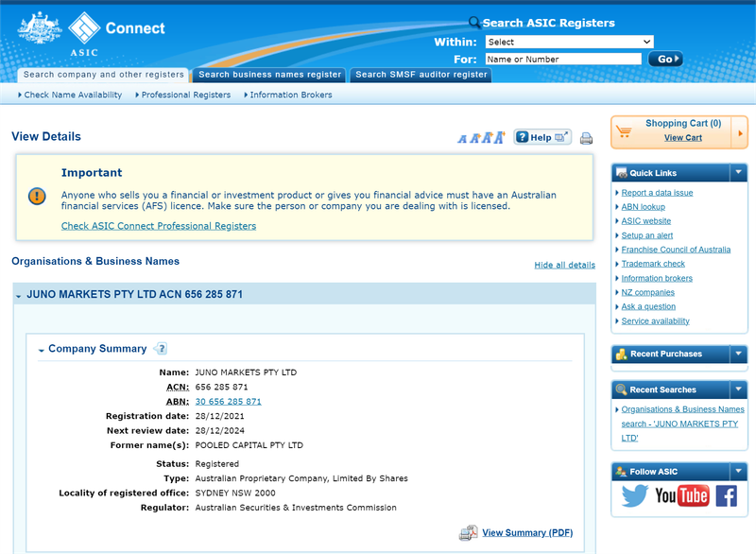Open Report a data issue link
The width and height of the screenshot is (756, 554).
click(657, 193)
